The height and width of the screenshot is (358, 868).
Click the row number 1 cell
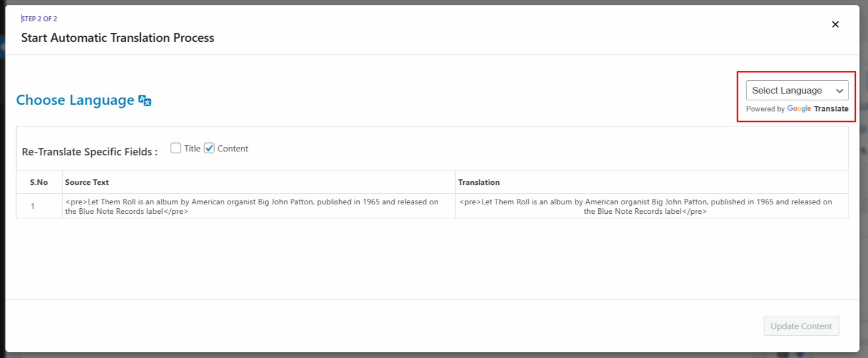point(33,206)
